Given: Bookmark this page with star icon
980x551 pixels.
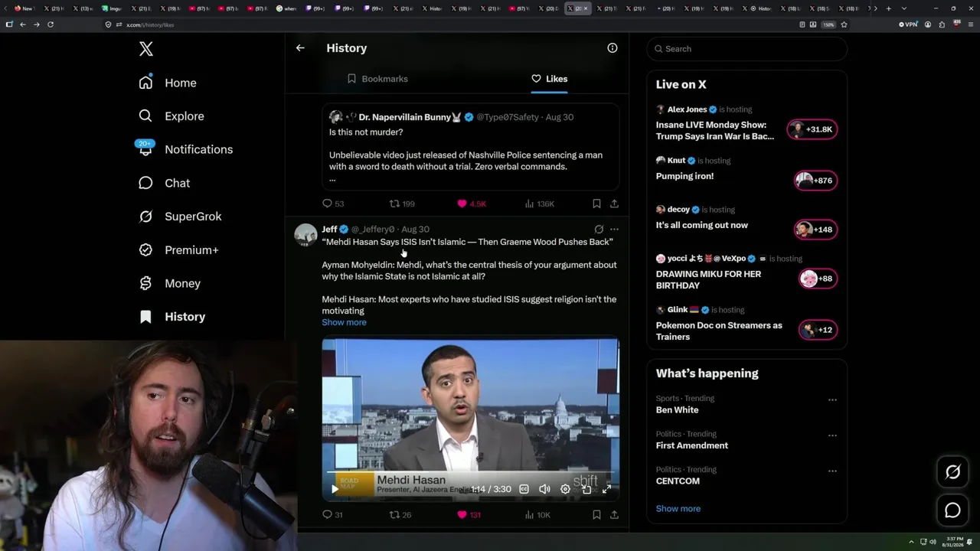Looking at the screenshot, I should click(844, 24).
